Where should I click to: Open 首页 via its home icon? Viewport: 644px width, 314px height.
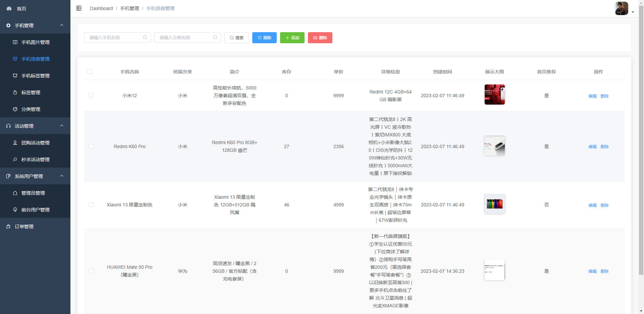(9, 8)
